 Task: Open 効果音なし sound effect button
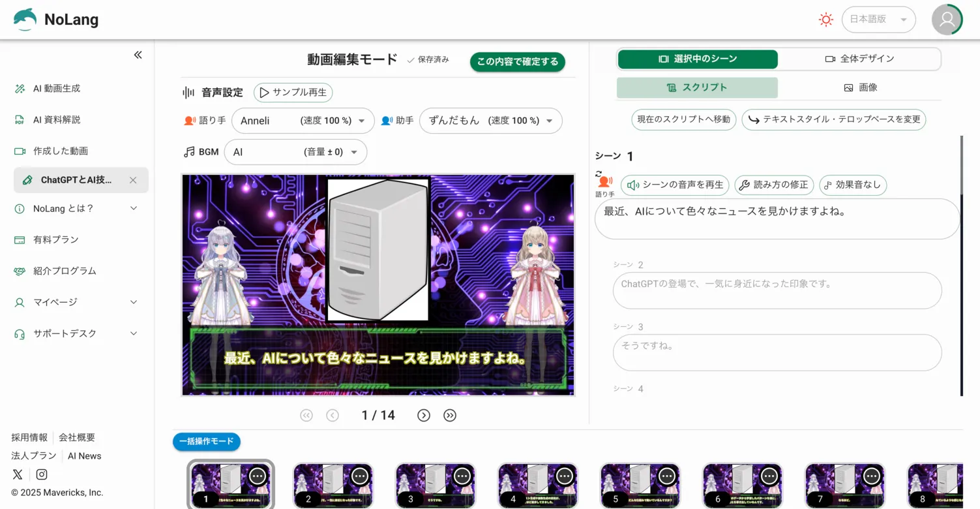click(x=853, y=185)
